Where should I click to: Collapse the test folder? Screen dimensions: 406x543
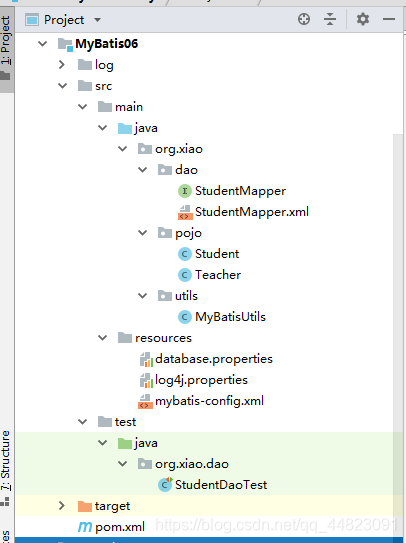tap(82, 421)
